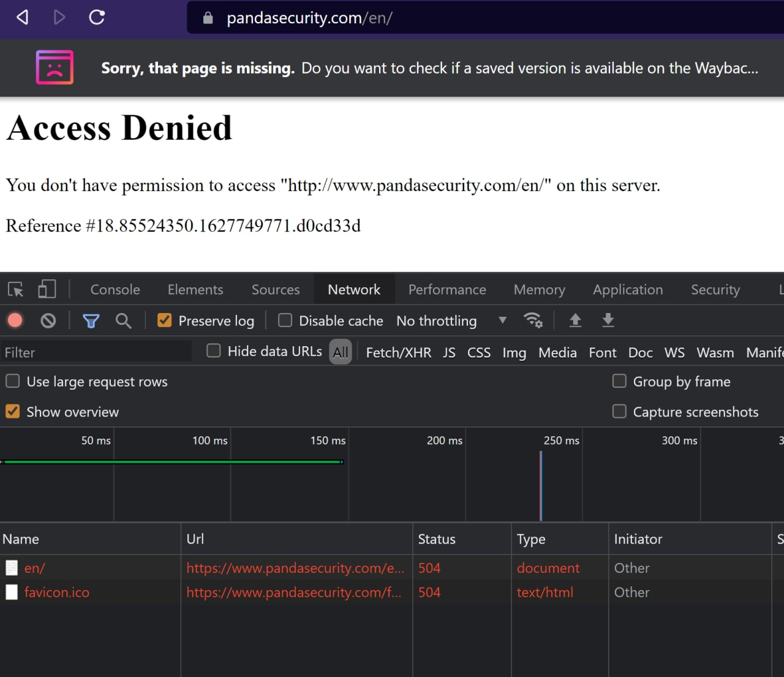Import HAR file with upload arrow
Screen dimensions: 784x677
point(575,320)
